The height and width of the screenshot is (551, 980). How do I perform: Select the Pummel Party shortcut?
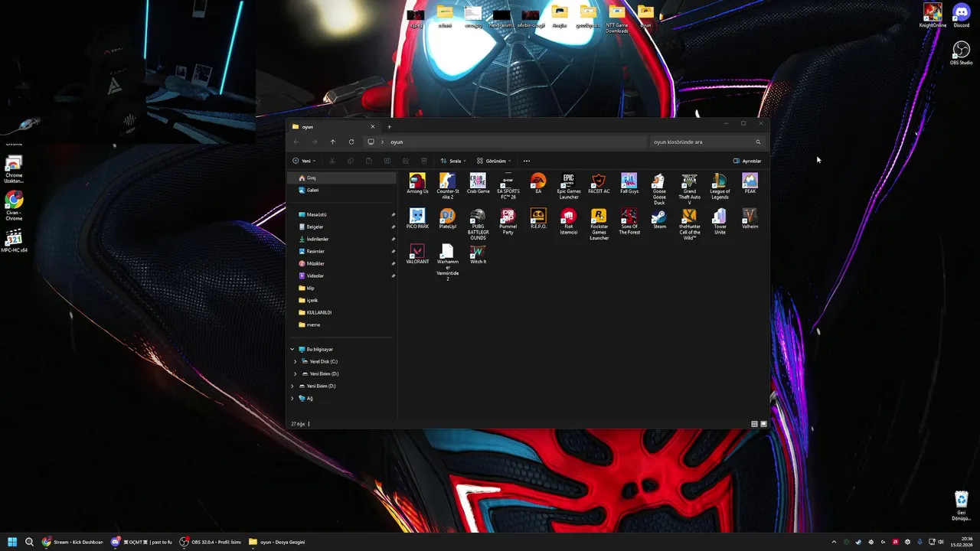pos(508,221)
